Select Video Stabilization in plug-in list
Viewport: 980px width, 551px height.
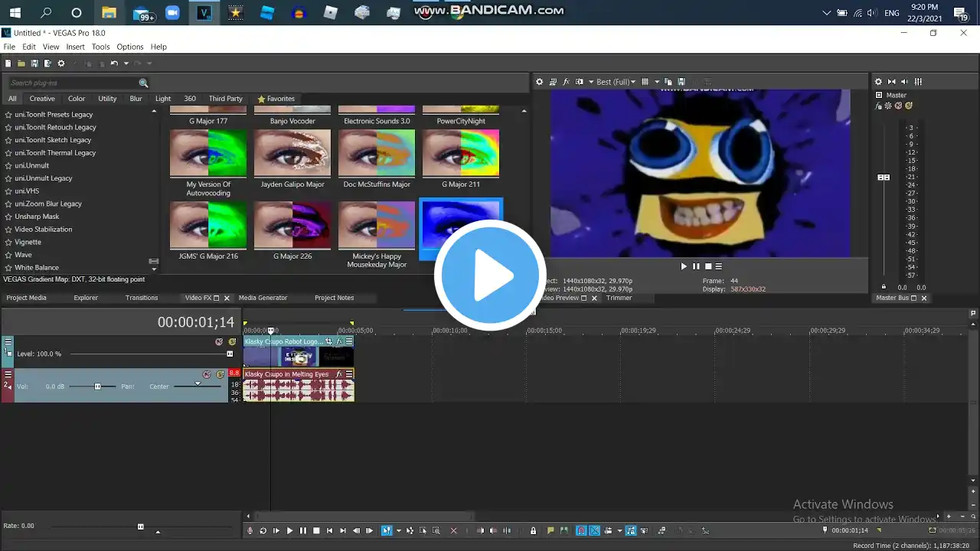click(x=44, y=230)
